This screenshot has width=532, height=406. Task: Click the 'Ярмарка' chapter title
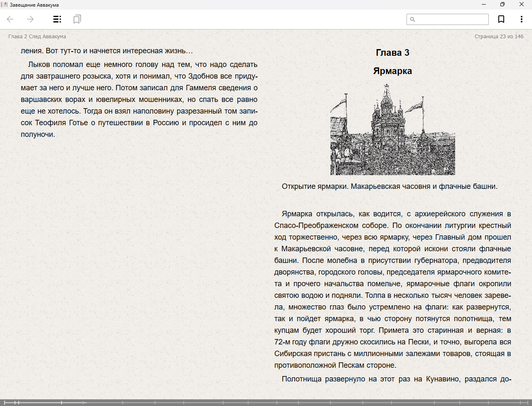(392, 71)
